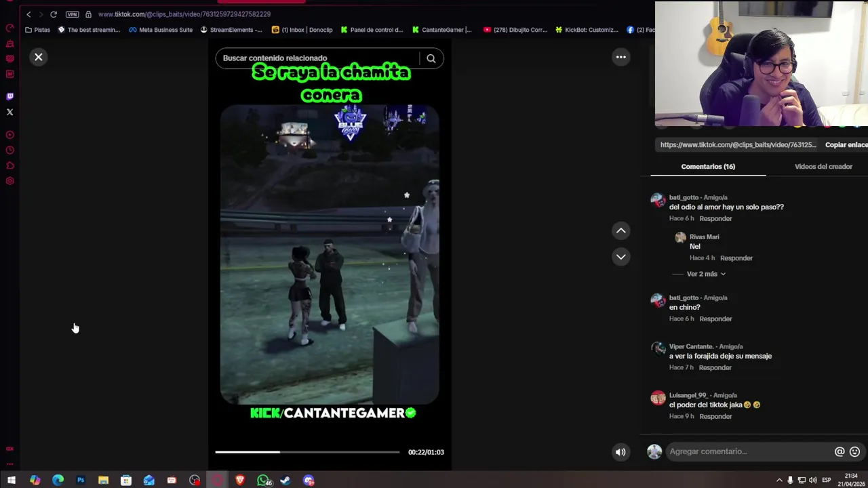Viewport: 868px width, 488px height.
Task: Open KickBot: Customiz... bookmark
Action: pyautogui.click(x=587, y=30)
